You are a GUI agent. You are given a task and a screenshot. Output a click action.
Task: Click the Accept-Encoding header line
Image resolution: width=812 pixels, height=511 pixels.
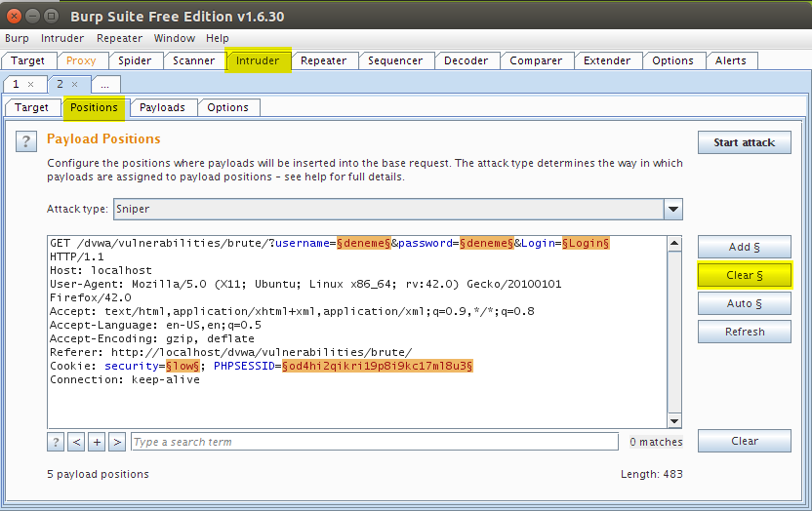(x=152, y=338)
